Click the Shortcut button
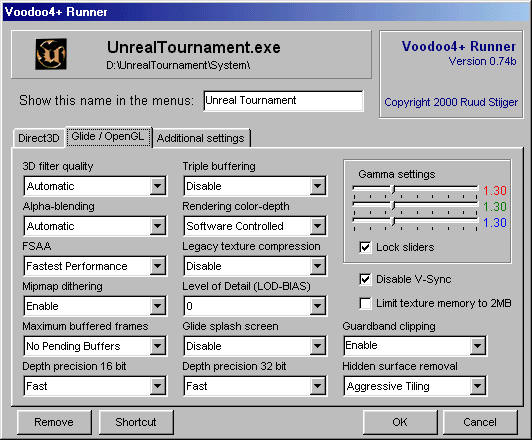 (x=136, y=422)
